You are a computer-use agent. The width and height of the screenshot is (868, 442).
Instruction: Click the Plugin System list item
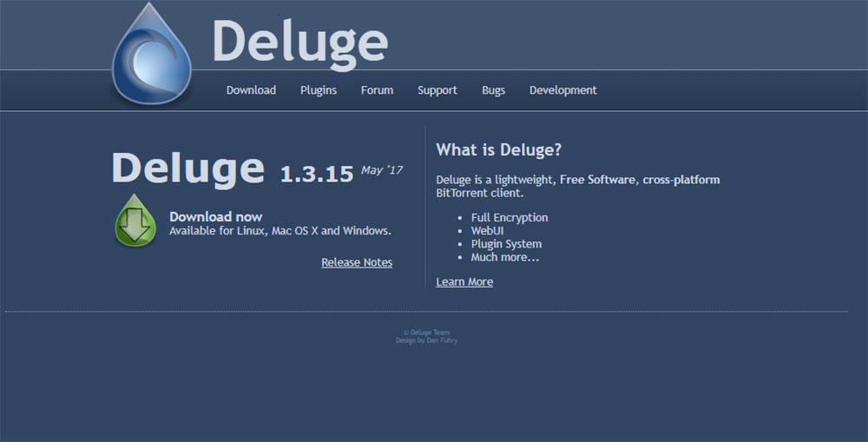click(506, 244)
